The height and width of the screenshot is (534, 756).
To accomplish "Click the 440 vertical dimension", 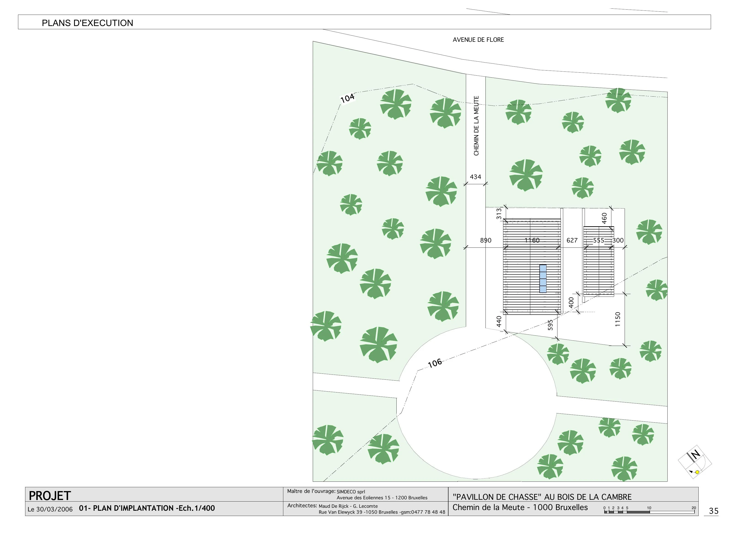I will (499, 321).
